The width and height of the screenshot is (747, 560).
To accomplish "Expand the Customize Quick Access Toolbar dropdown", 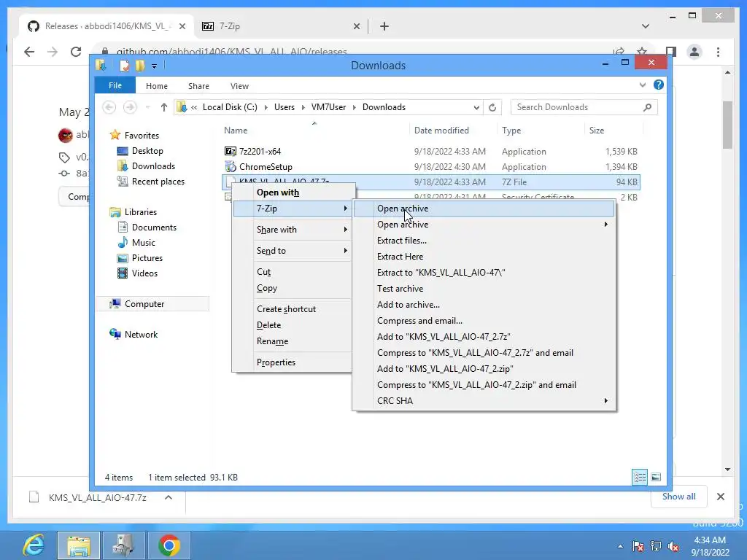I will [x=154, y=66].
